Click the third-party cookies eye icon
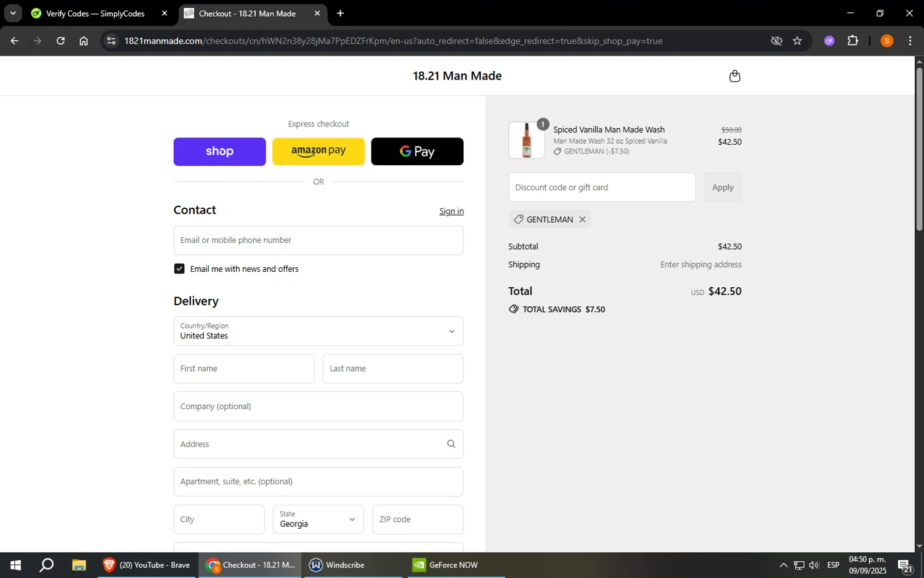Image resolution: width=924 pixels, height=578 pixels. 776,41
